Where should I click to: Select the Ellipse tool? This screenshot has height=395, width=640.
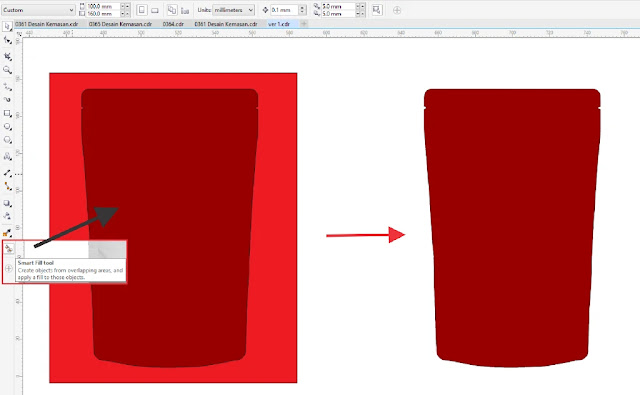7,127
